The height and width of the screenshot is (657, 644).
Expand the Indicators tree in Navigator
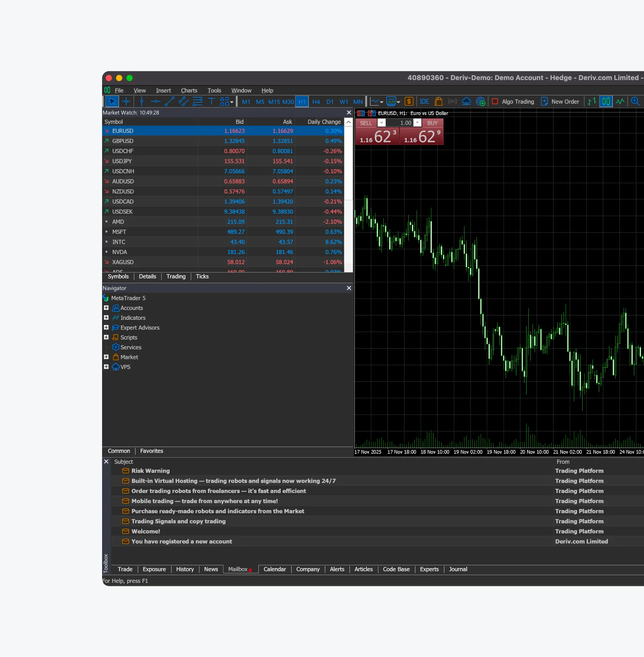coord(106,318)
